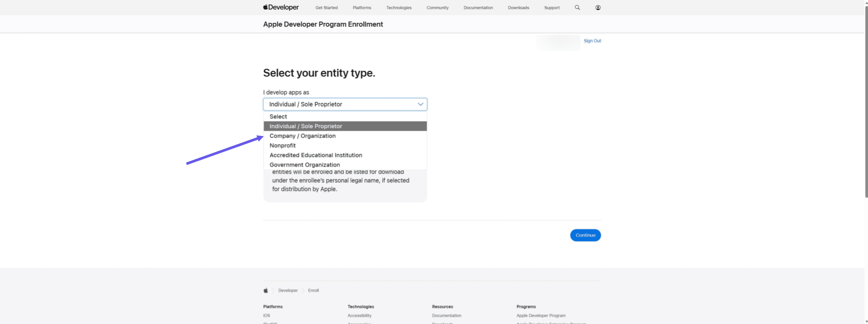Image resolution: width=868 pixels, height=324 pixels.
Task: Click the Technologies footer column heading
Action: (x=360, y=307)
